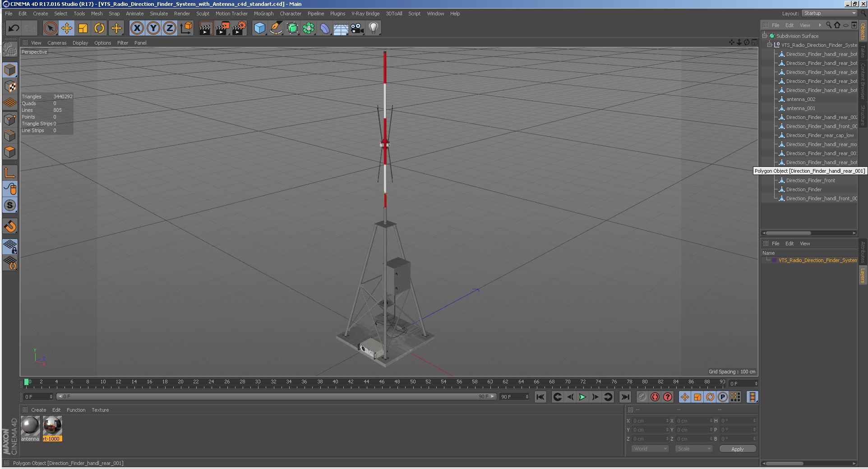868x469 pixels.
Task: Click Object Manager horizontal scrollbar
Action: coord(788,233)
